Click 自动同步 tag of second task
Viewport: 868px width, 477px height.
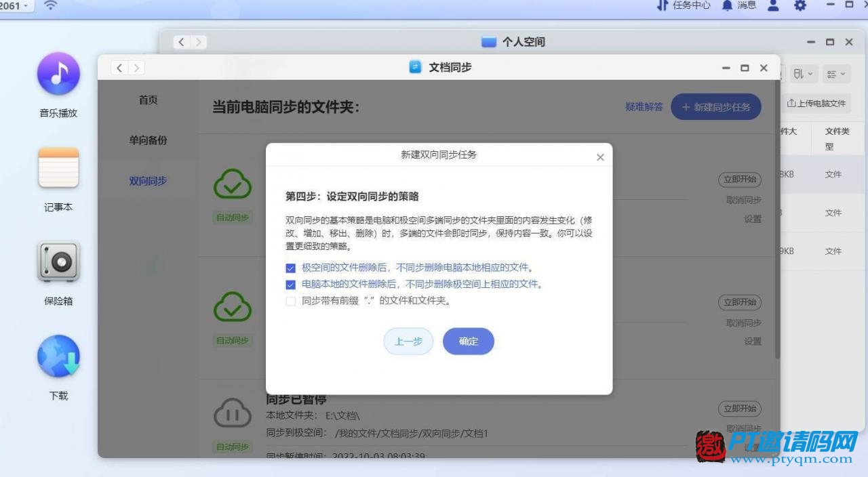233,340
